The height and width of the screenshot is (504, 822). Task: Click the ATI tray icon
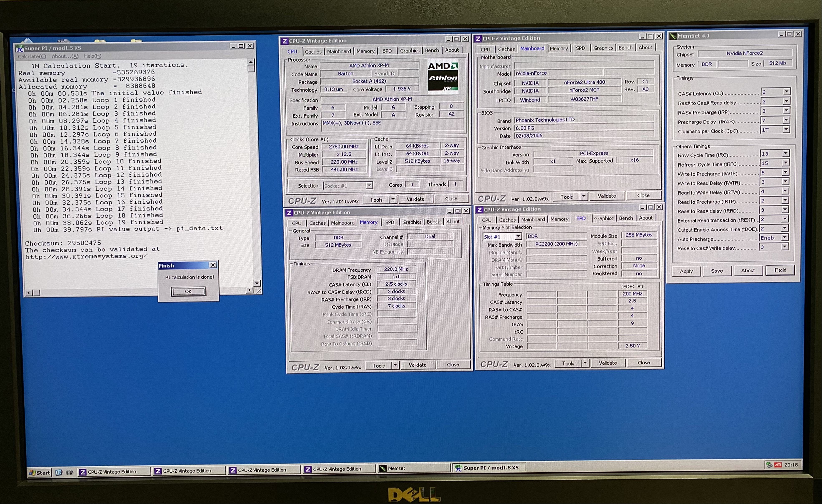click(x=778, y=465)
